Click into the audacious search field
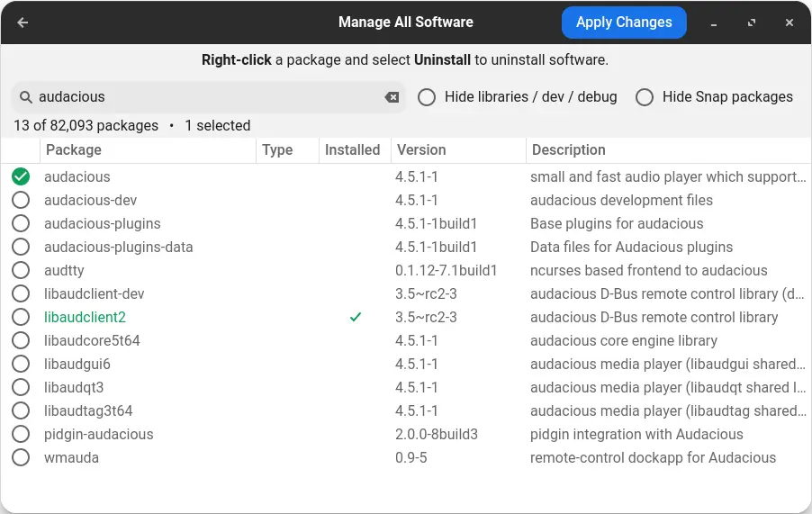Image resolution: width=812 pixels, height=514 pixels. pyautogui.click(x=208, y=97)
